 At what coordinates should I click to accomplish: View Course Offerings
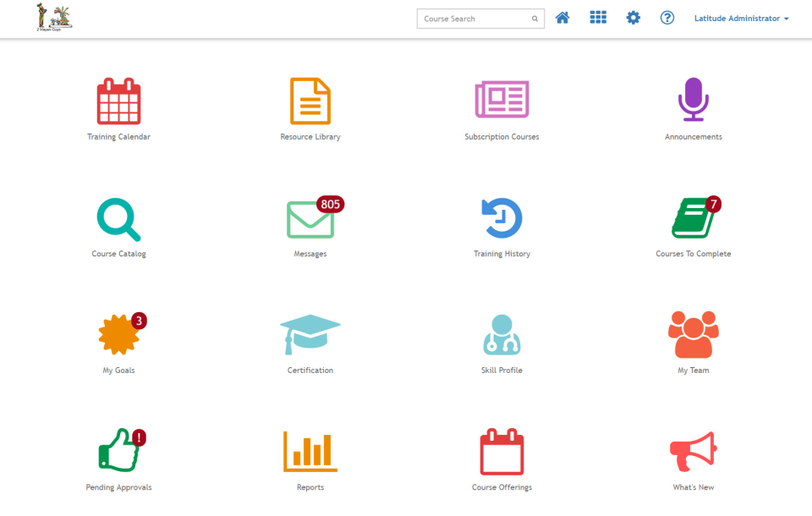coord(502,452)
